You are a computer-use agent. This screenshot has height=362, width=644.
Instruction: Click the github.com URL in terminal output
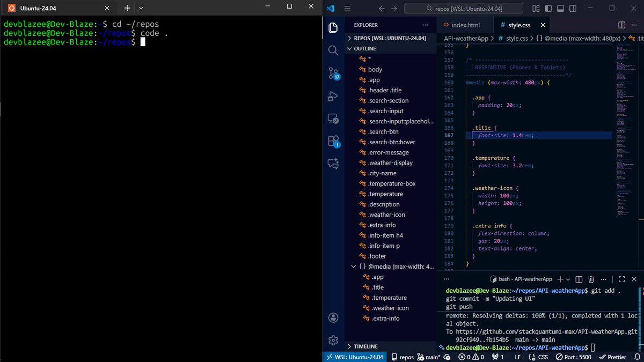coord(546,331)
